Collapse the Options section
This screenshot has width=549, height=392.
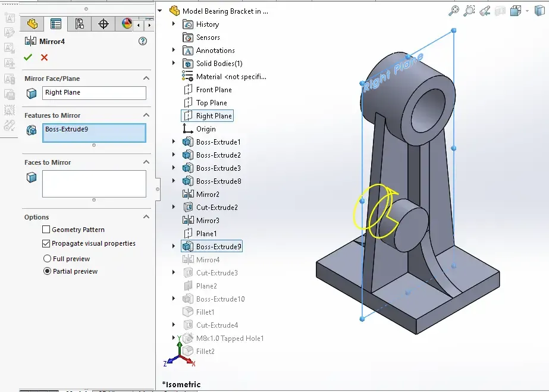pos(146,217)
